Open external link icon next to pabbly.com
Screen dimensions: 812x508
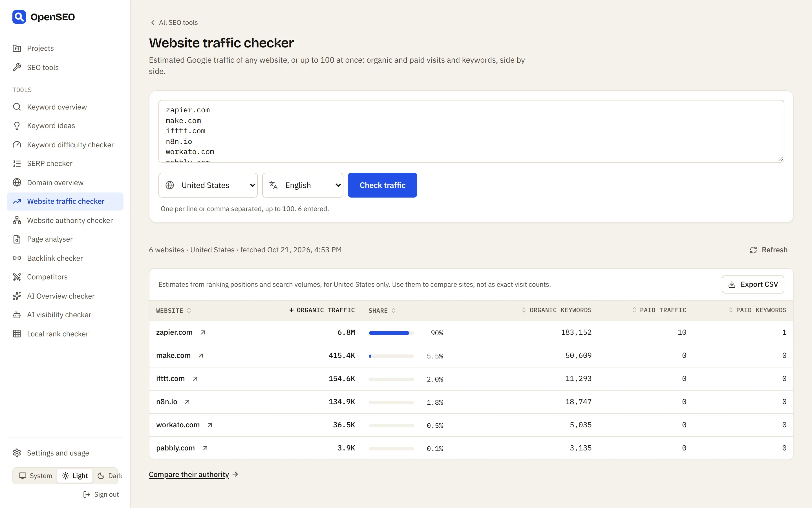205,448
